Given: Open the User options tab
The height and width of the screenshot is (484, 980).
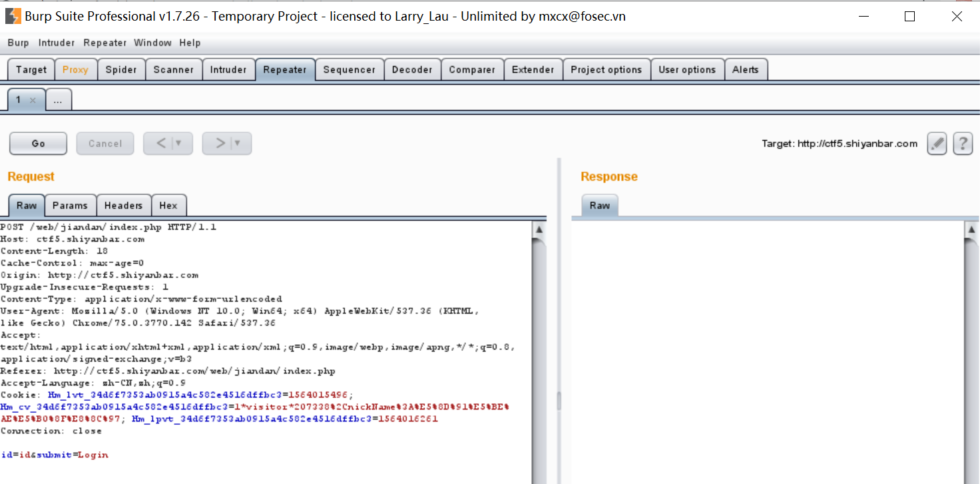Looking at the screenshot, I should pyautogui.click(x=687, y=69).
